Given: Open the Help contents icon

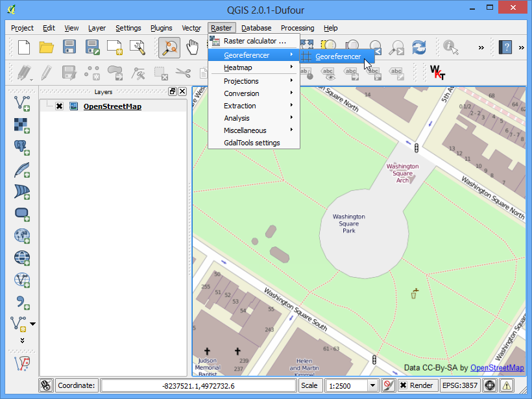Looking at the screenshot, I should pyautogui.click(x=505, y=47).
